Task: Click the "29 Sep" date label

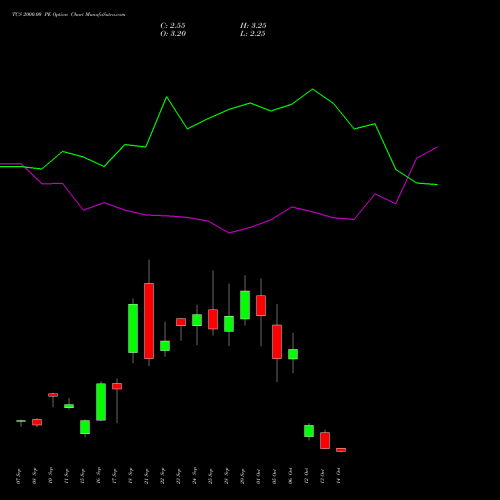Action: pos(243,476)
